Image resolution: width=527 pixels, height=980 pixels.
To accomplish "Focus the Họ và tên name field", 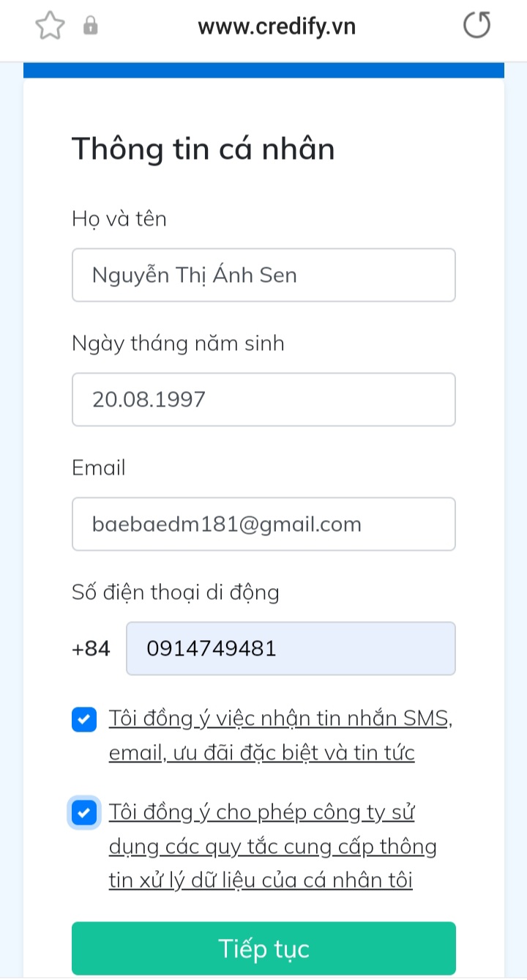I will click(263, 275).
